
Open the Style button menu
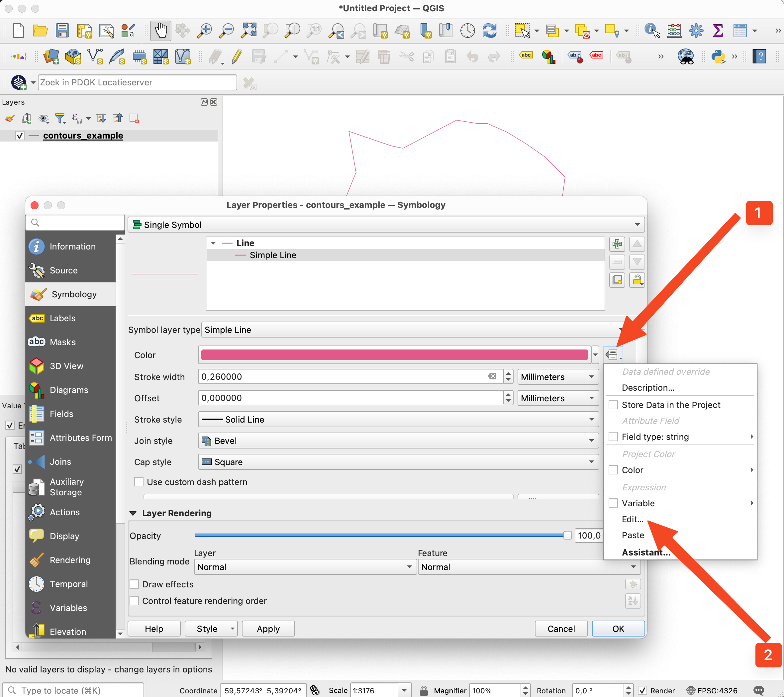211,629
